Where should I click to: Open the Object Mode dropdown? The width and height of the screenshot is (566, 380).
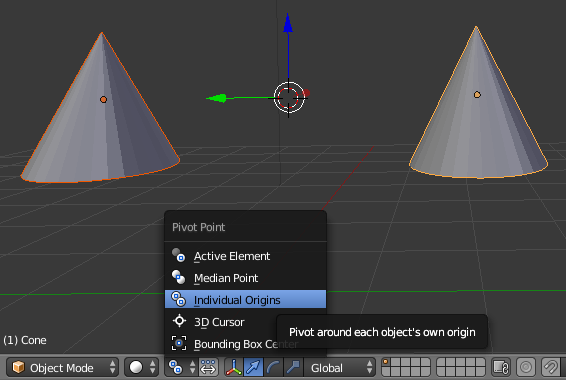click(x=63, y=368)
